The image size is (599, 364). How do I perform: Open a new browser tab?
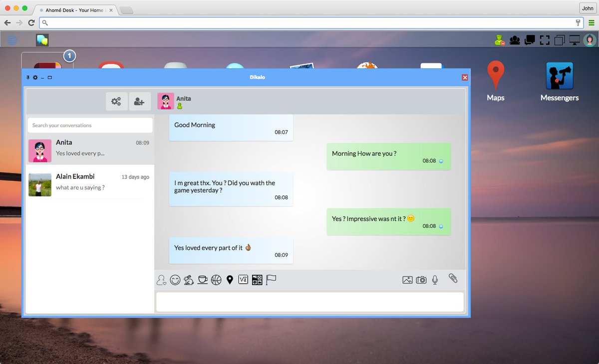click(126, 10)
